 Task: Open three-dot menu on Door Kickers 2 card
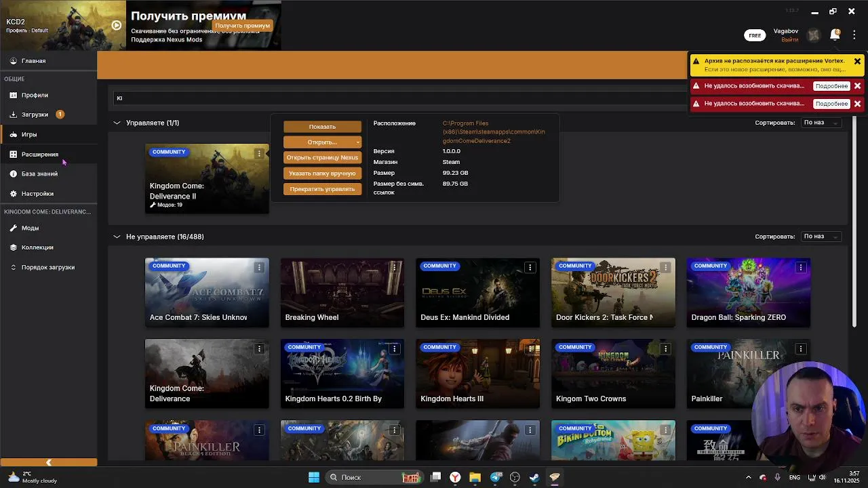(x=665, y=268)
